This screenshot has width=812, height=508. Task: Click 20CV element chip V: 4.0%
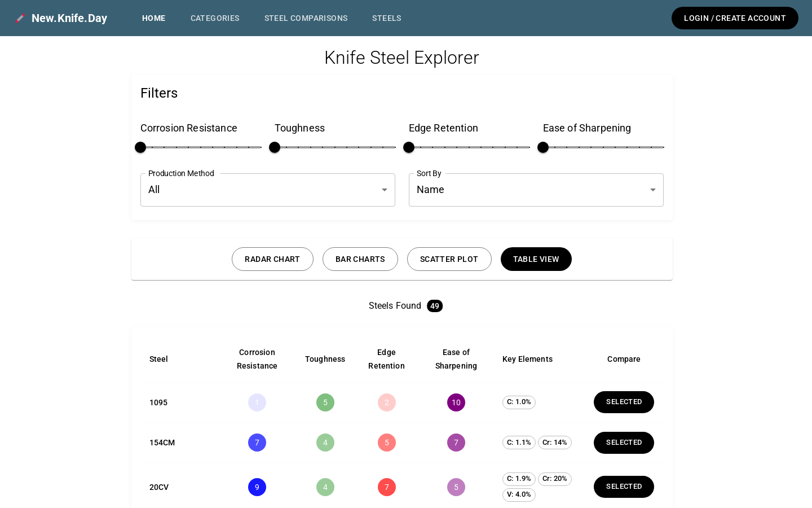click(519, 494)
